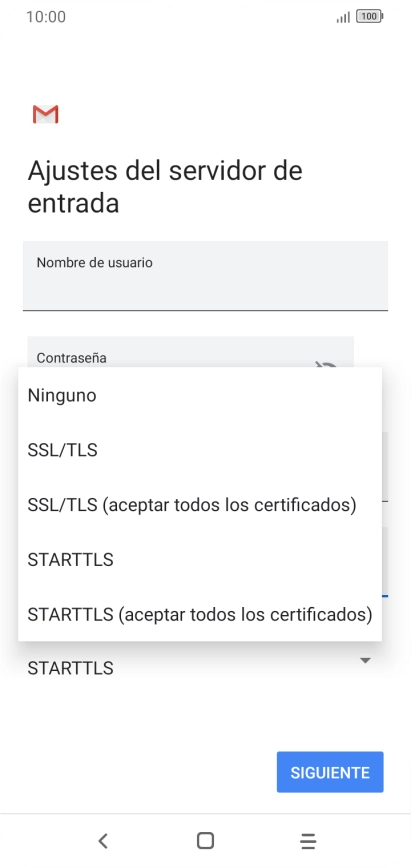Pick STARTTLS in the popup list
This screenshot has height=868, width=411.
(x=200, y=560)
